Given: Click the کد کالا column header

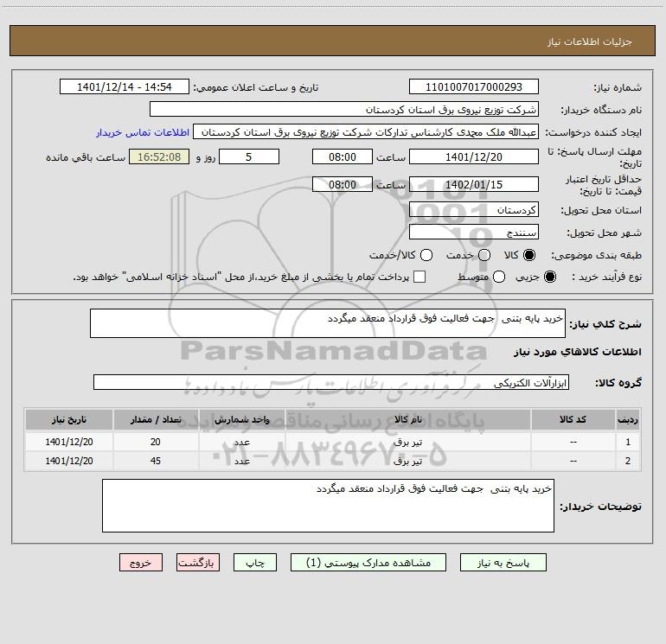Looking at the screenshot, I should click(x=573, y=420).
